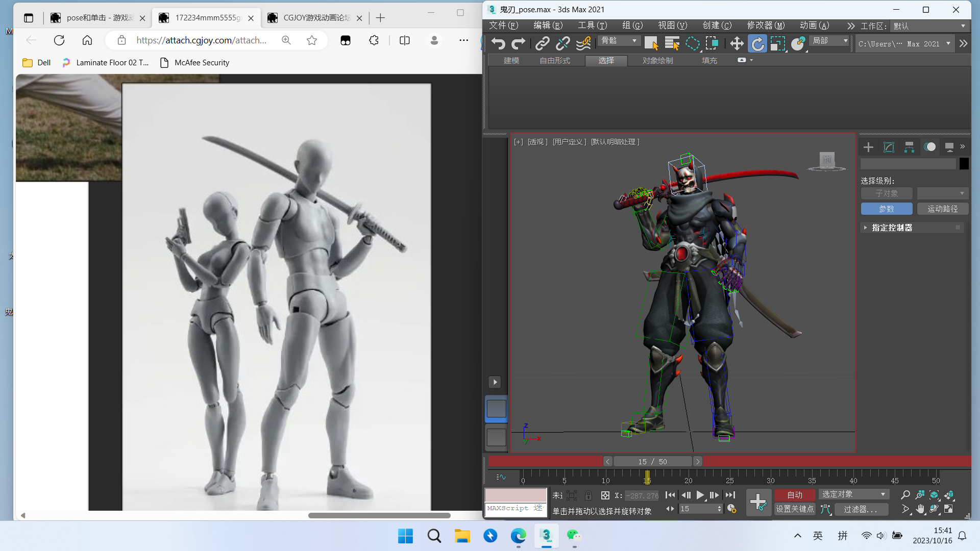Step to previous frame

686,495
